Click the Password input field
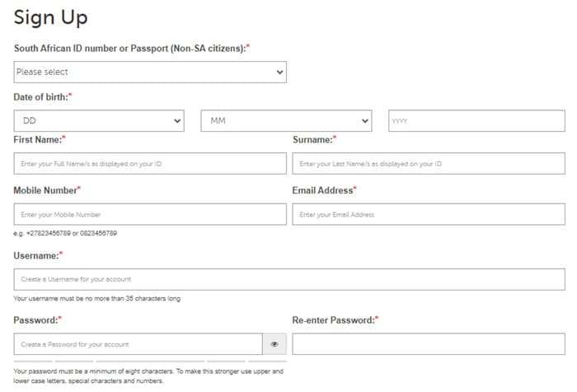The height and width of the screenshot is (392, 577). click(138, 344)
